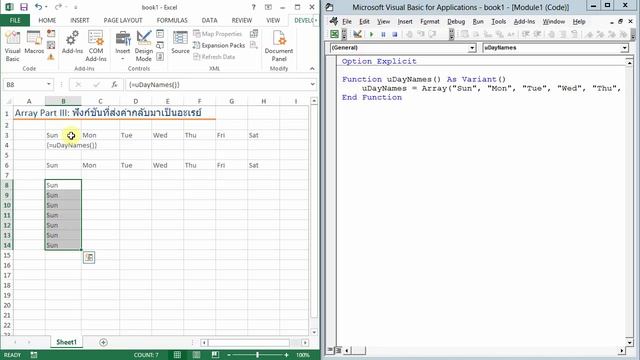The image size is (640, 360).
Task: Open Excel Add-Ins button
Action: coord(72,42)
